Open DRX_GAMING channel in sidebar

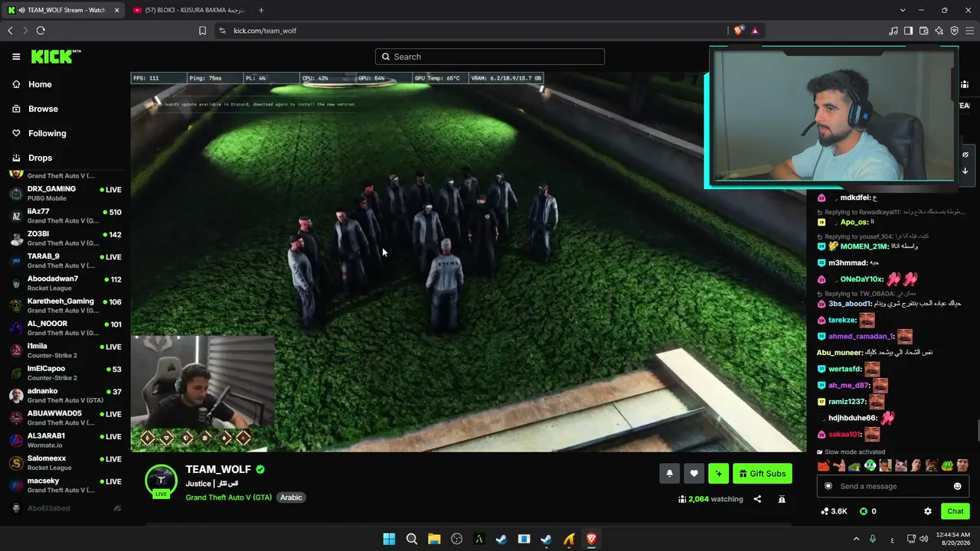click(x=65, y=193)
